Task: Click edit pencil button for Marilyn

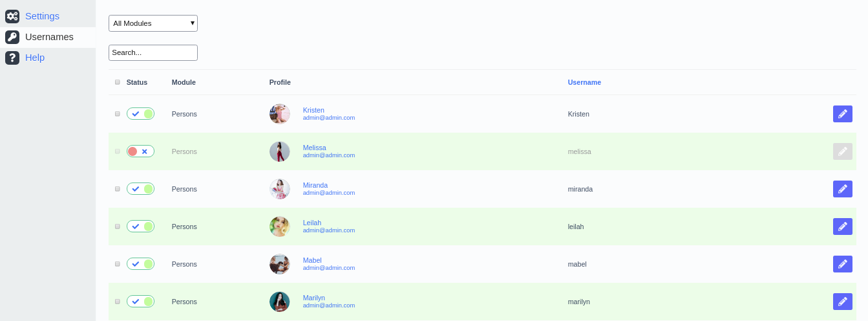Action: point(842,302)
